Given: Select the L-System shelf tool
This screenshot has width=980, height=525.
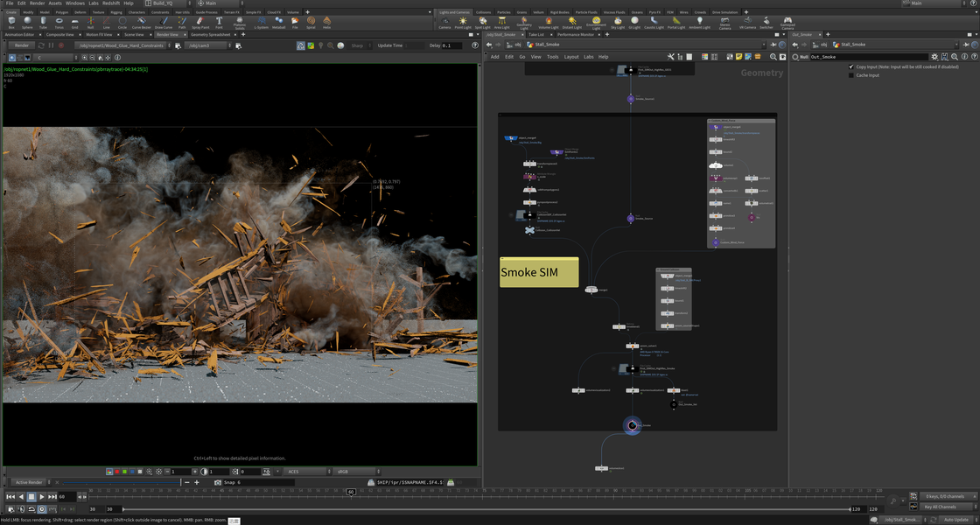Looking at the screenshot, I should click(x=261, y=21).
